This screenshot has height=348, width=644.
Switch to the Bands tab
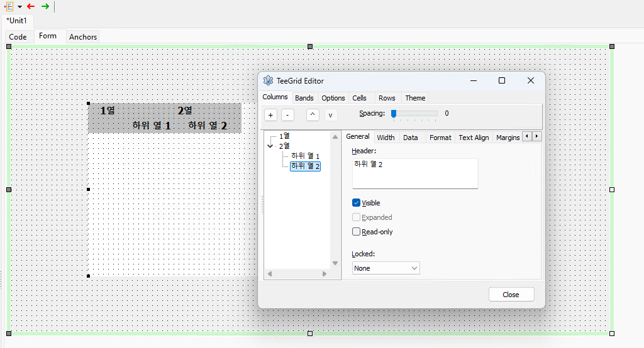tap(304, 98)
